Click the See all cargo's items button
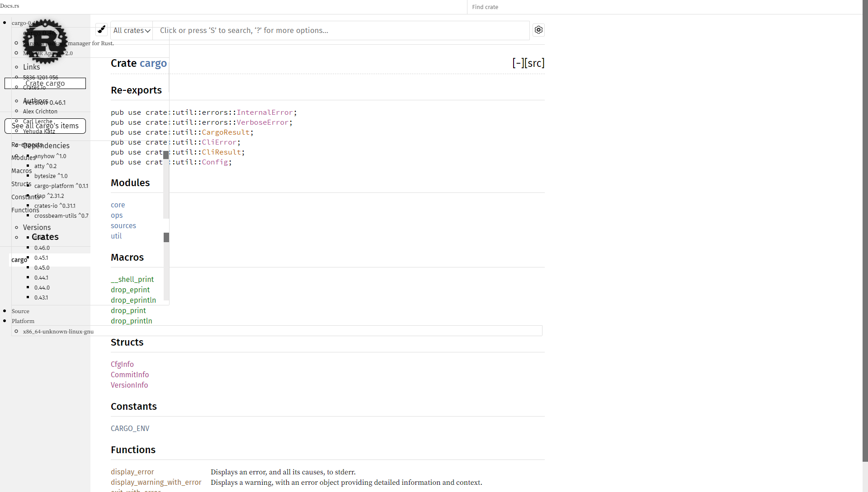This screenshot has width=868, height=492. [45, 126]
